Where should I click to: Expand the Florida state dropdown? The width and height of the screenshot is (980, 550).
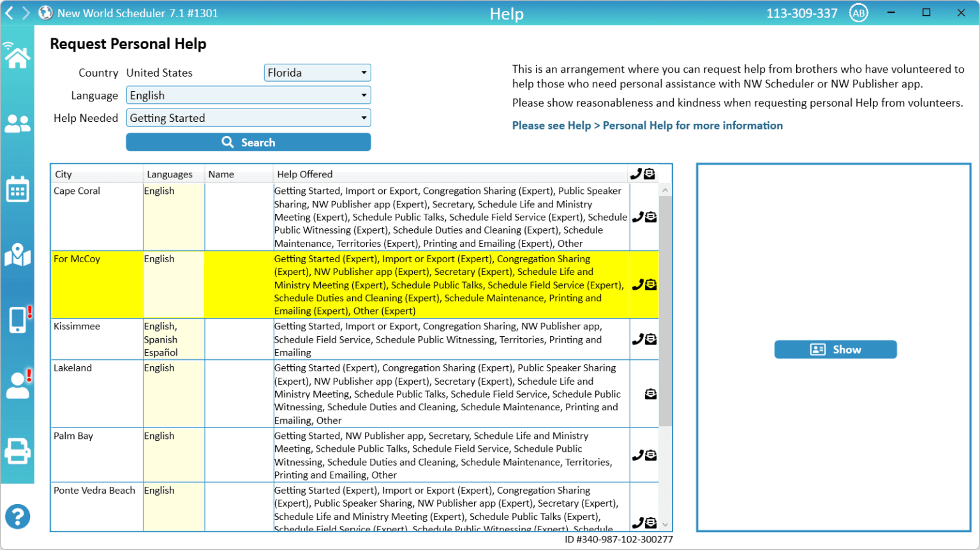pos(317,73)
